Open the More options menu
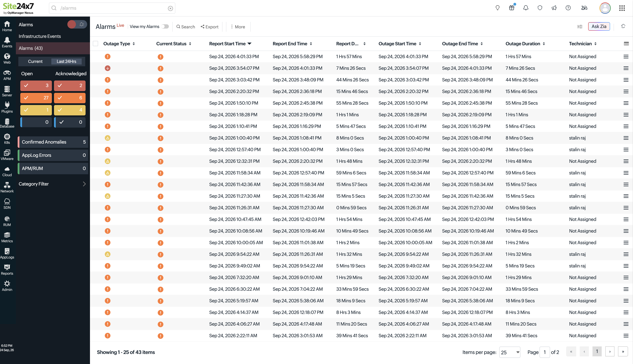The width and height of the screenshot is (633, 364). [238, 27]
